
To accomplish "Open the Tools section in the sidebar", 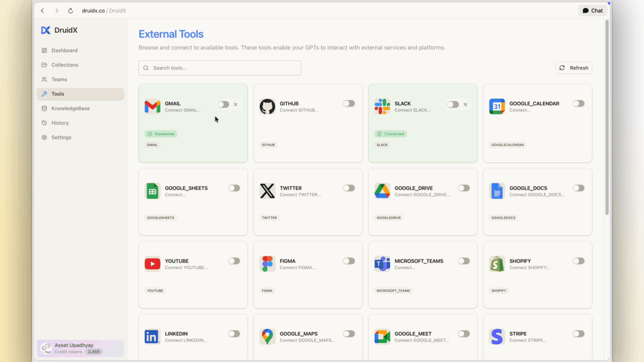I will (58, 94).
